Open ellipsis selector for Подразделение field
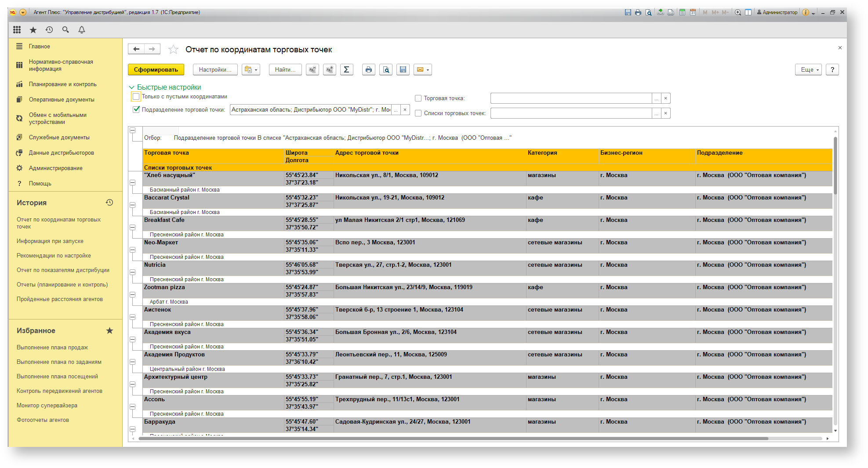 396,110
